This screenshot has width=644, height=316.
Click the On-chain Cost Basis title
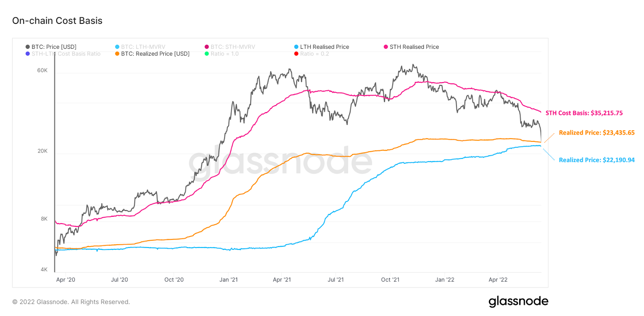tap(57, 21)
